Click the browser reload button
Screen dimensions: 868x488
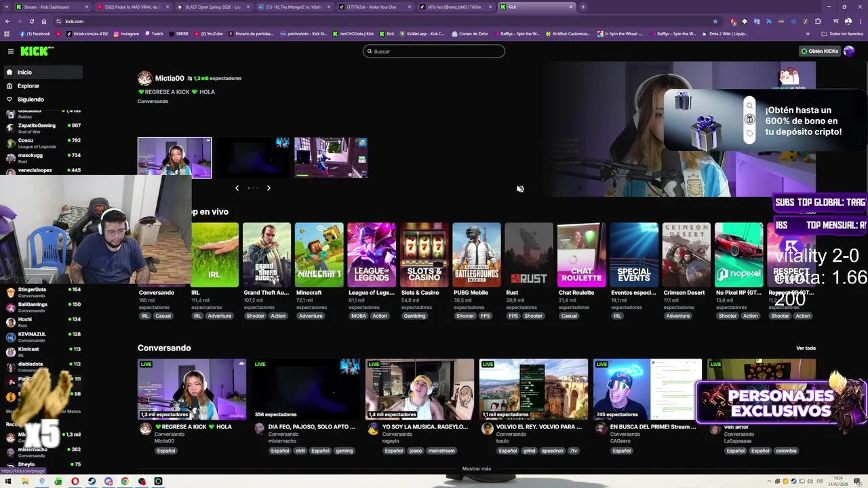pos(31,21)
